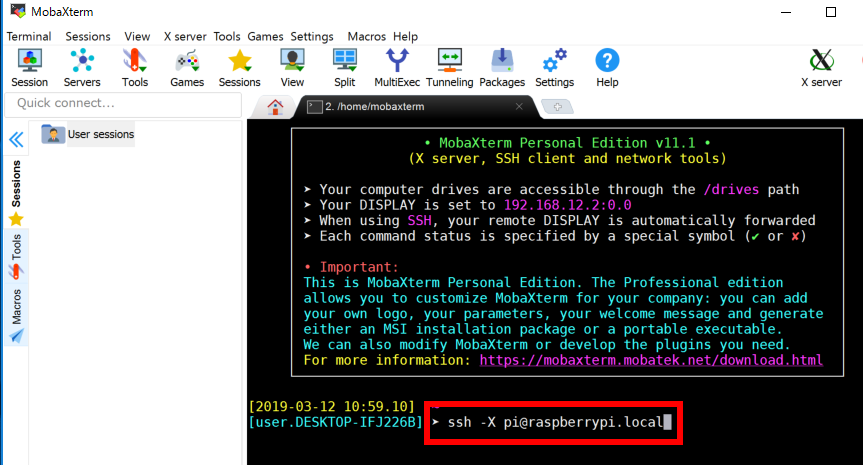Click the gear Settings toolbar icon
863x465 pixels.
click(x=554, y=68)
